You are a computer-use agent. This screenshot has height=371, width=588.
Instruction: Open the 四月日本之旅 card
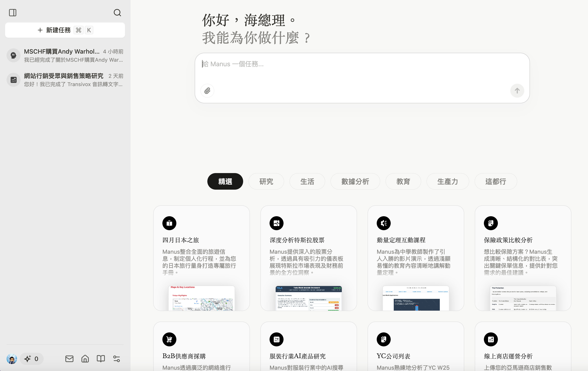[201, 258]
